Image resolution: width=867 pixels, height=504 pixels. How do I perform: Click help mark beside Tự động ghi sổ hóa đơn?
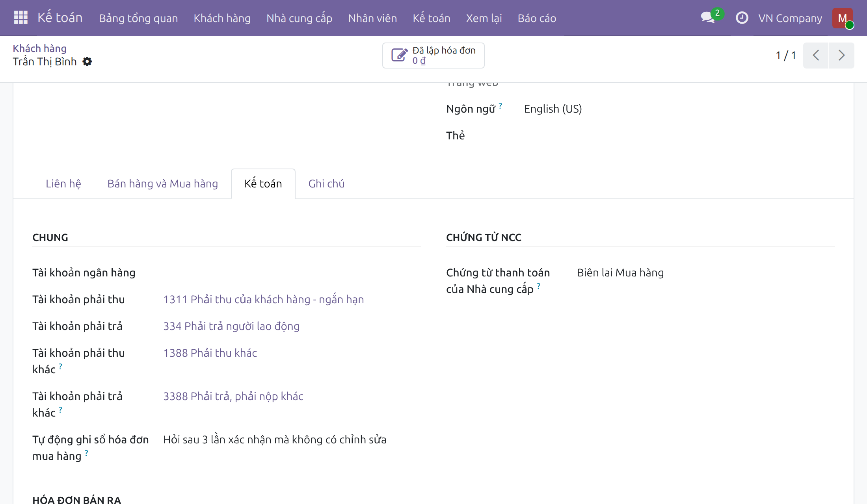pos(86,453)
